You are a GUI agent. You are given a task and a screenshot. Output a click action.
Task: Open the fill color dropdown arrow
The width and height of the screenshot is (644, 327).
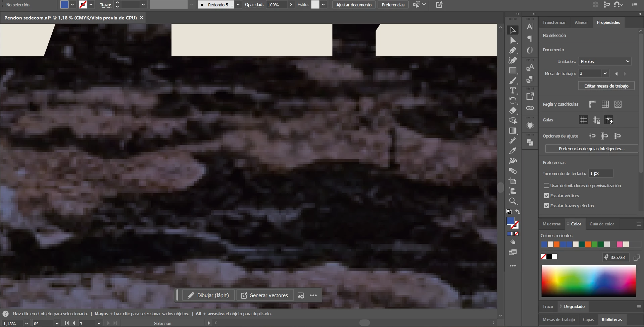click(72, 5)
